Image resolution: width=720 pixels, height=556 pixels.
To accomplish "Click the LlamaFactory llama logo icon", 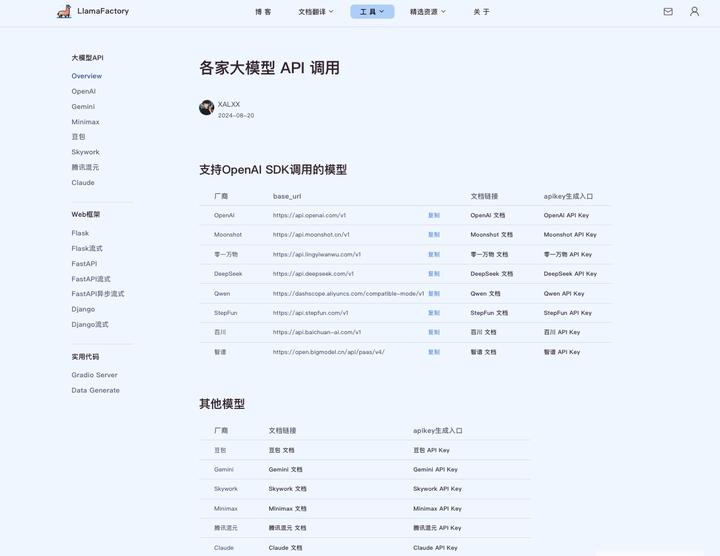I will (64, 11).
